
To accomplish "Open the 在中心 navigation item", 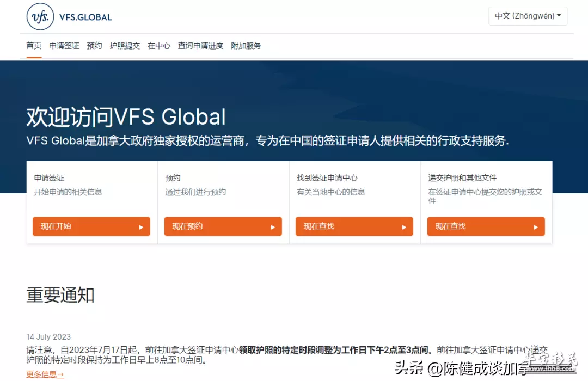I will pos(158,46).
